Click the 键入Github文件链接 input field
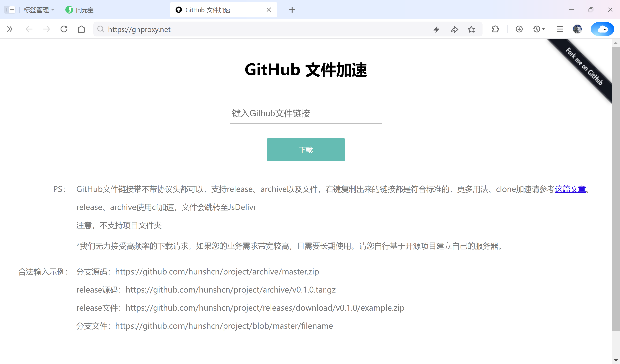This screenshot has width=620, height=364. tap(306, 113)
